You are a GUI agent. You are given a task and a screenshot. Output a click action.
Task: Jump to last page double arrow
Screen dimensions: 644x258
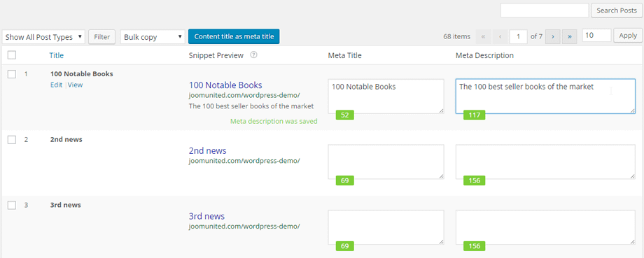(x=570, y=36)
